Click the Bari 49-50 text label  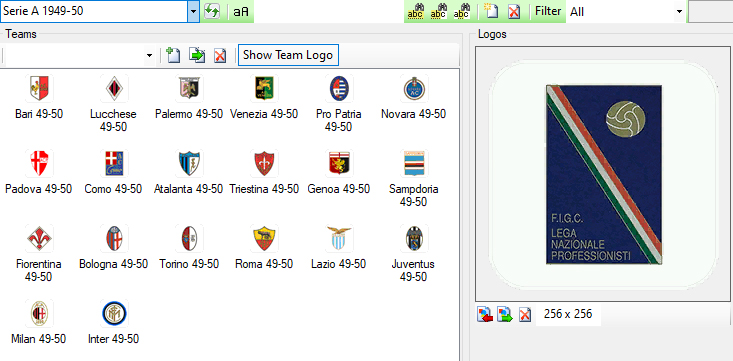click(x=39, y=114)
